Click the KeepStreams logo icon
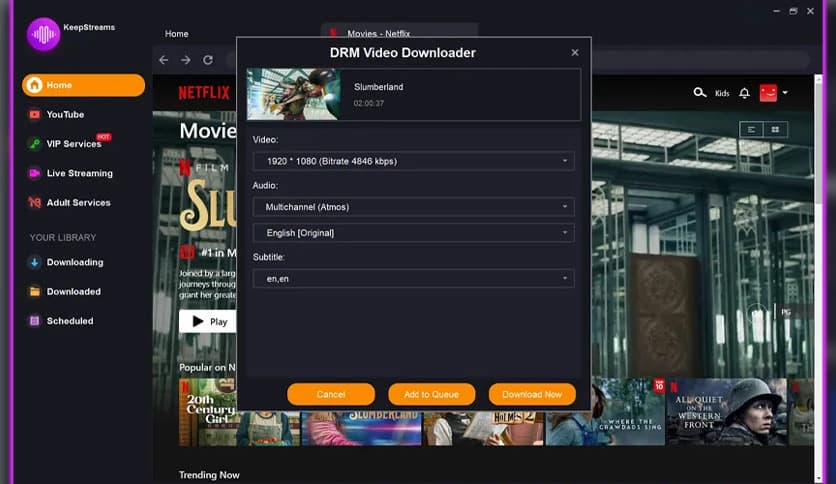Viewport: 836px width, 484px height. (43, 34)
